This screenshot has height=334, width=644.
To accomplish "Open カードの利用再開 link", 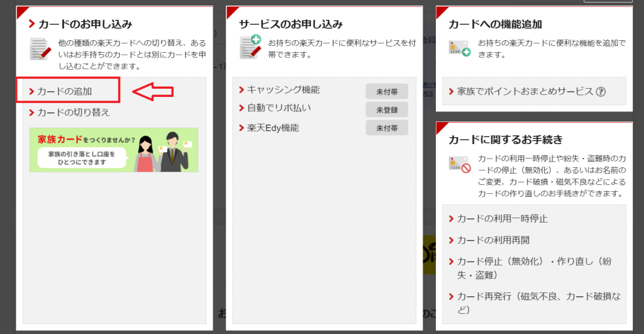I will [493, 240].
